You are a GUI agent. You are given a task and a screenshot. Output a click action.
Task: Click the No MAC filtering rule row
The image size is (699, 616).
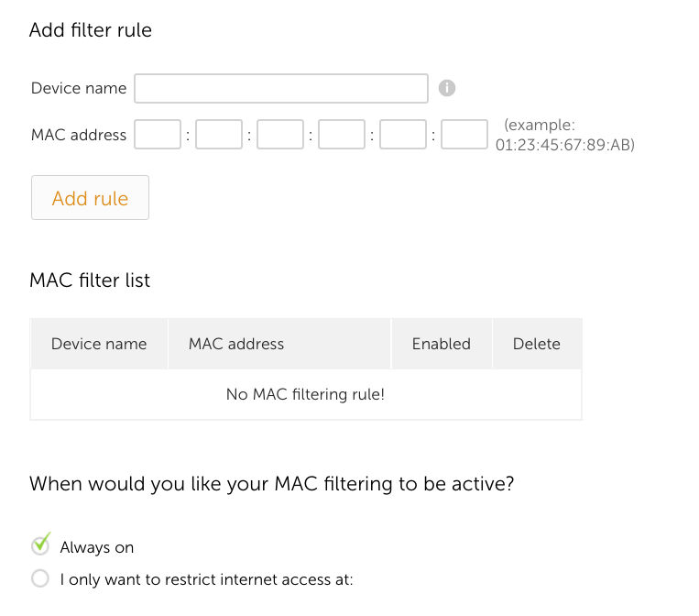point(306,394)
